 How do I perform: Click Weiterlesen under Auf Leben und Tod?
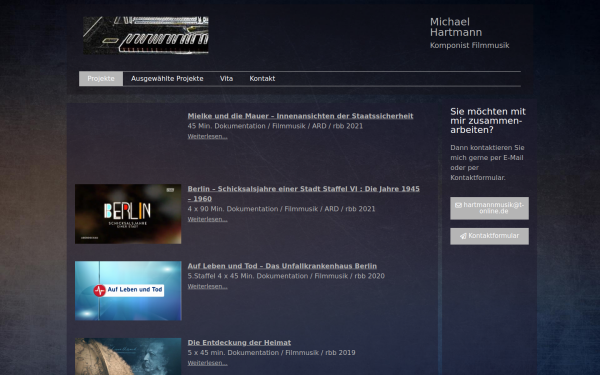click(x=207, y=286)
